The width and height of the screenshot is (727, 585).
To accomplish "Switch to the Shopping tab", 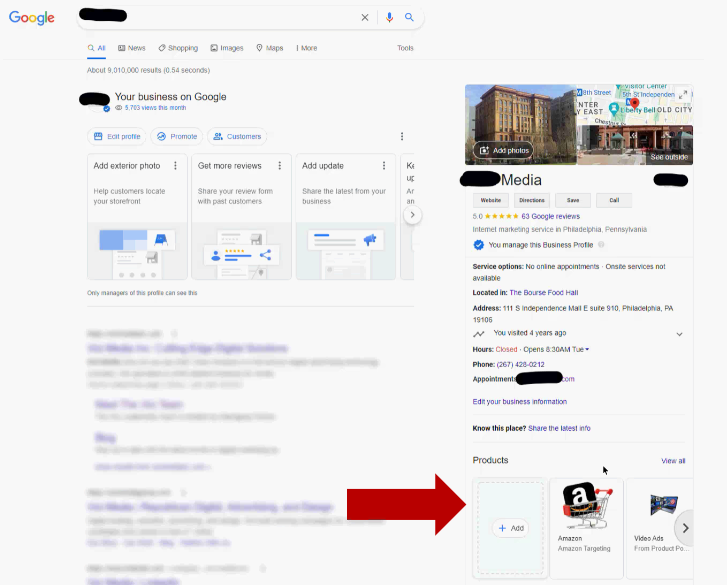I will pos(178,48).
